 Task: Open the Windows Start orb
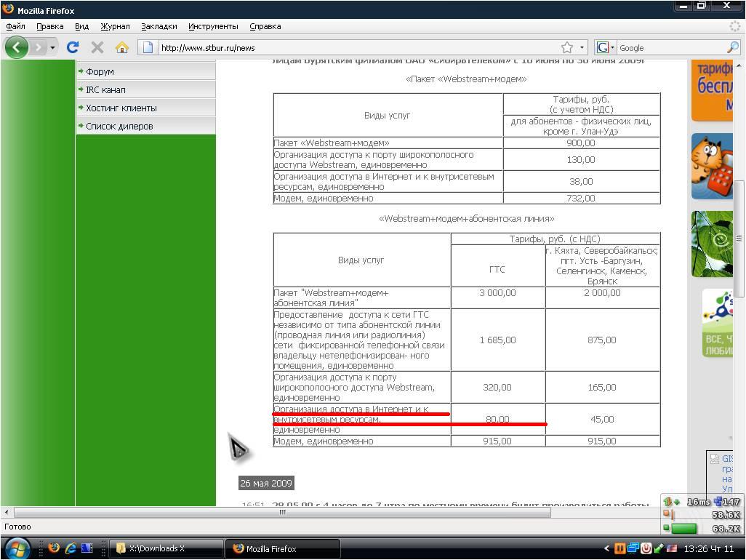coord(16,548)
